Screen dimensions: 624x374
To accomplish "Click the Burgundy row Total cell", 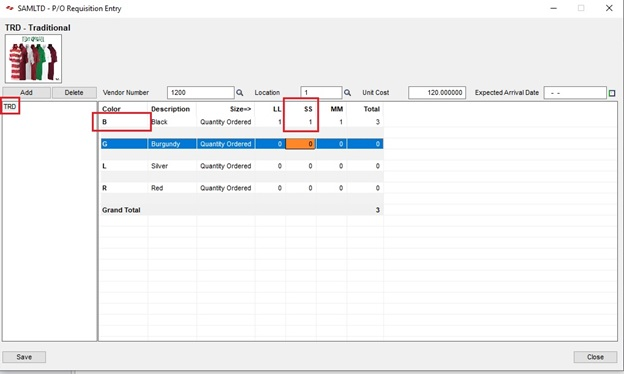I will (x=365, y=144).
